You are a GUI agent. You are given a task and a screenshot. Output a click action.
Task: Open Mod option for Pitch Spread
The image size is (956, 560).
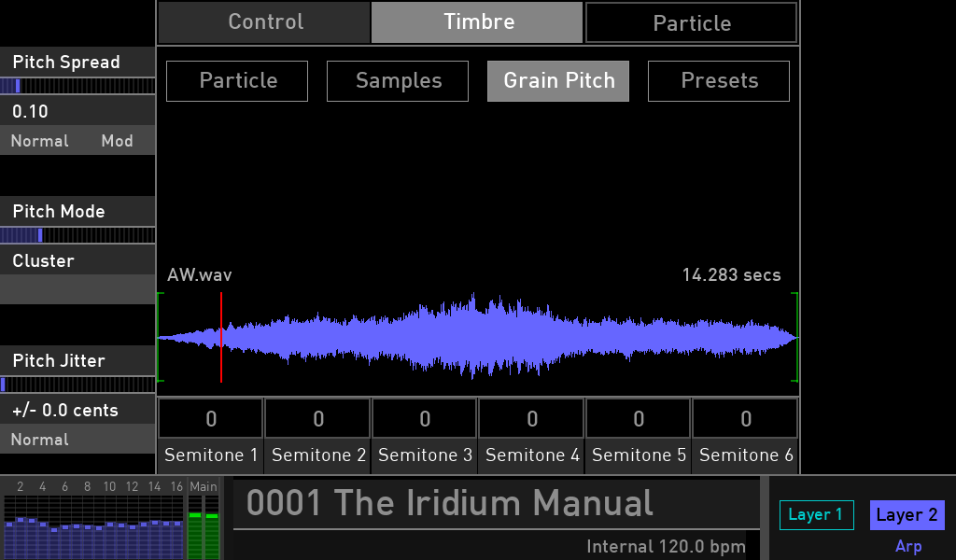pos(117,141)
